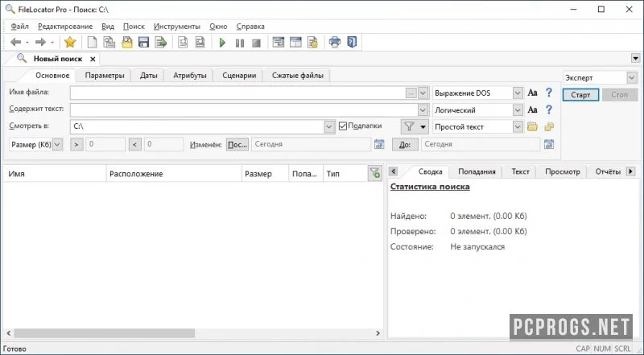Toggle case sensitivity Aa for contained text
This screenshot has height=355, width=644.
click(532, 109)
